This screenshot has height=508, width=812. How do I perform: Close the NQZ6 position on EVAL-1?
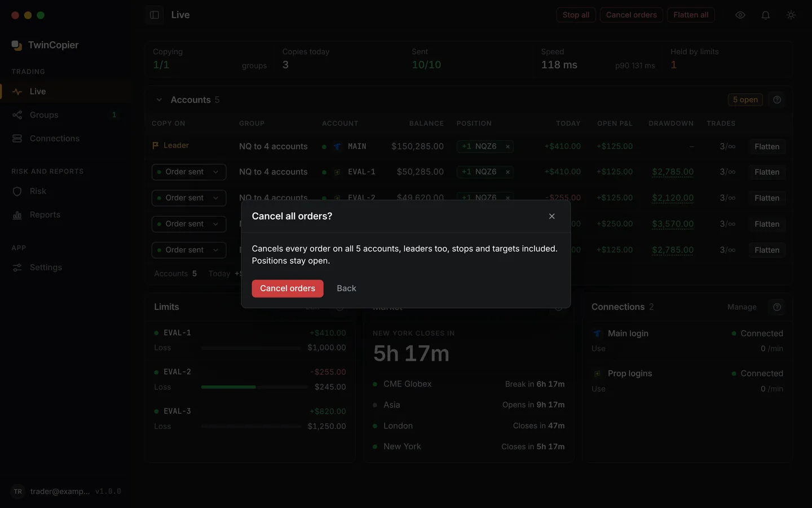tap(507, 172)
